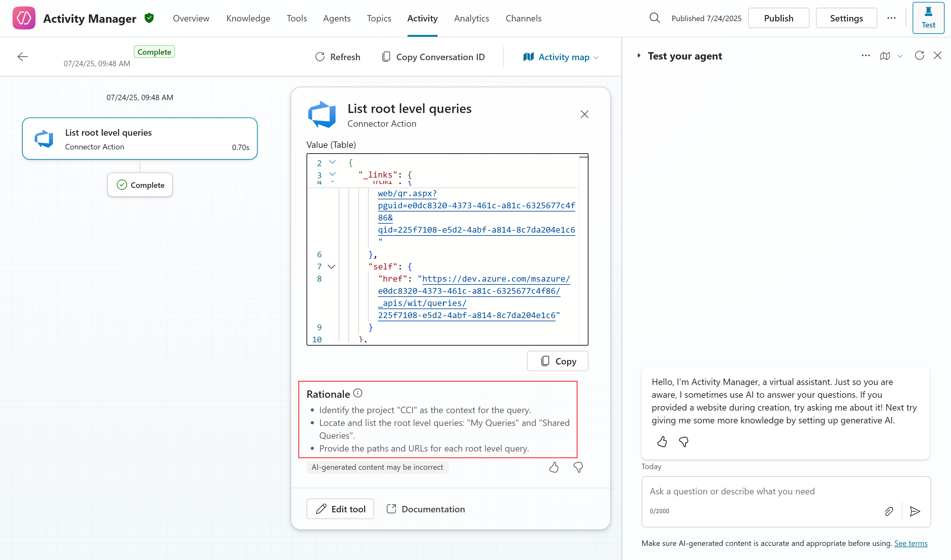This screenshot has height=560, width=951.
Task: Collapse the "self" JSON node on line 7
Action: [331, 267]
